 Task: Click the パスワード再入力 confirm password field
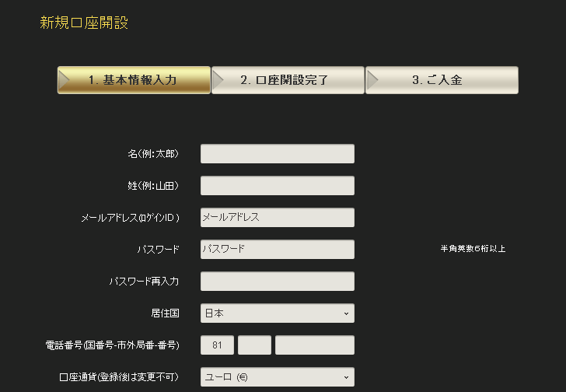278,282
